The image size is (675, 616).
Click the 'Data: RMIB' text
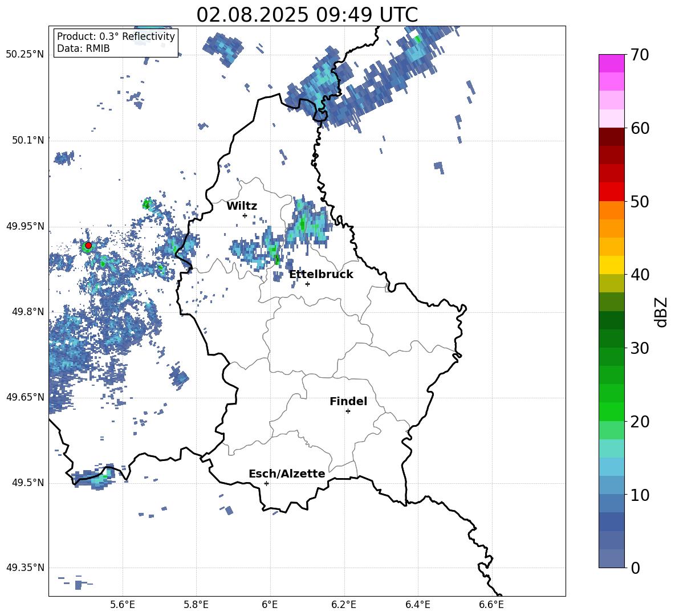(83, 48)
